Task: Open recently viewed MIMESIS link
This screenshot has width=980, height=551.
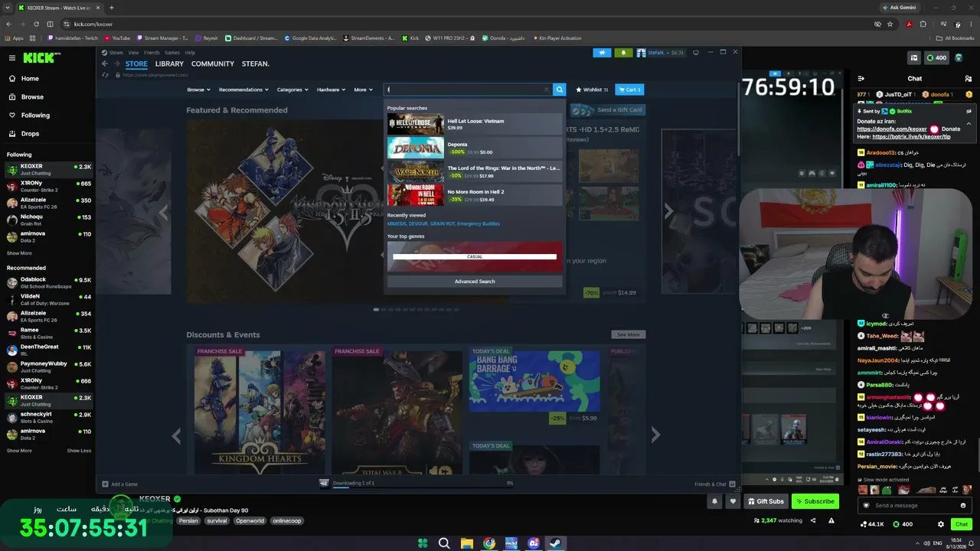Action: pos(397,223)
